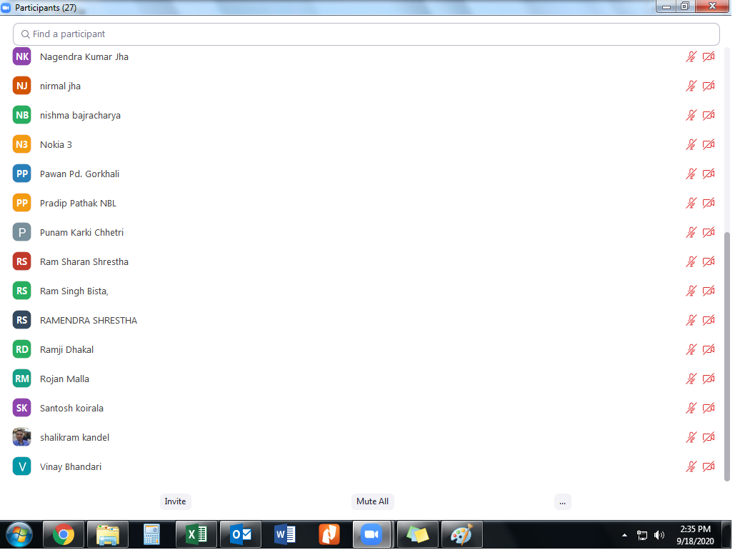
Task: Click muted microphone icon for Nagendra Kumar Jha
Action: coord(691,57)
